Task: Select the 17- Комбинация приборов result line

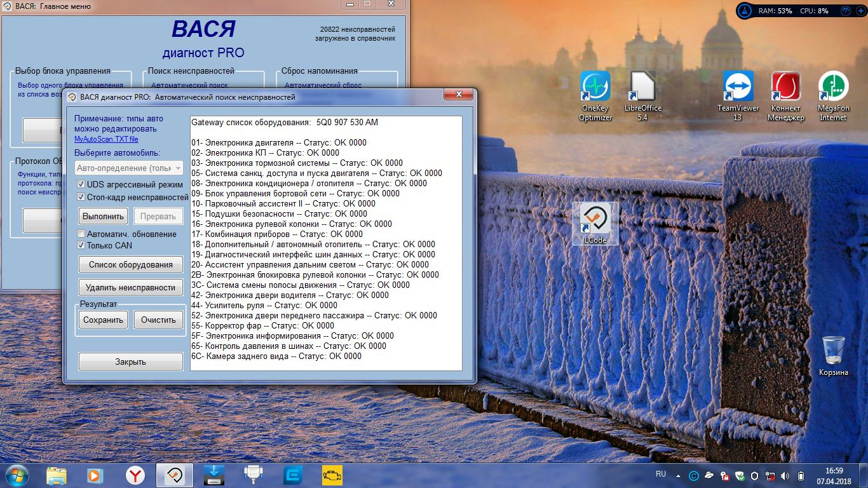Action: [277, 234]
